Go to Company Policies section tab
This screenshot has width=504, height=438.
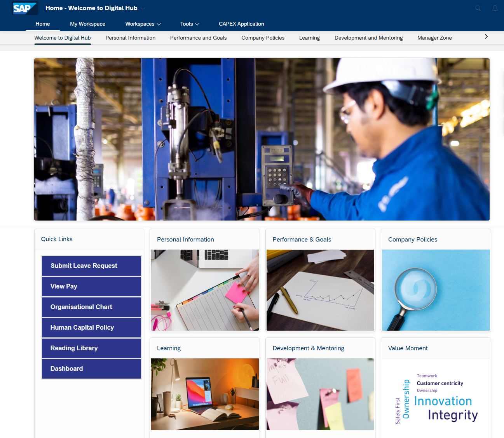pos(263,38)
